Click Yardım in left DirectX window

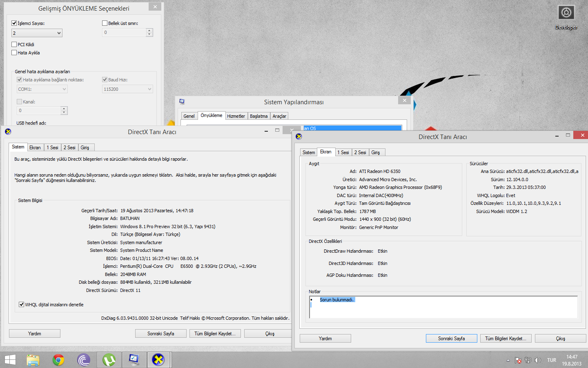pos(35,334)
